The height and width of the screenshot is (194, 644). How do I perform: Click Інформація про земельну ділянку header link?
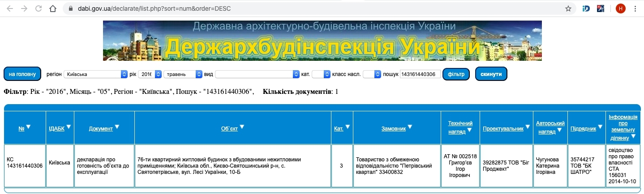pyautogui.click(x=623, y=128)
